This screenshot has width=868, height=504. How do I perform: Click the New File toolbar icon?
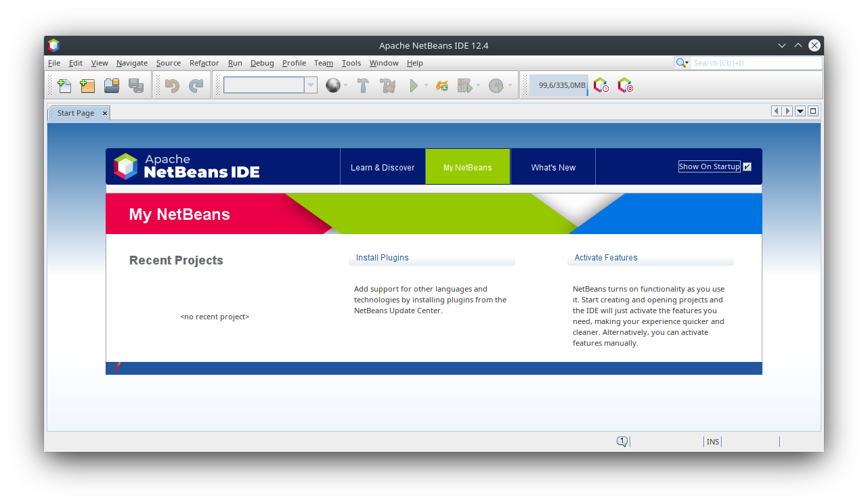(x=64, y=86)
